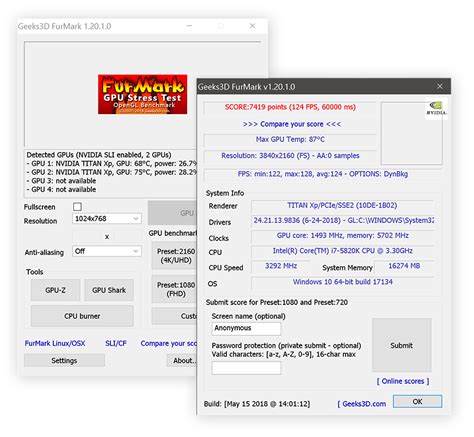This screenshot has height=437, width=474.
Task: Click the FurMark GPU Stress Test logo
Action: tap(142, 94)
